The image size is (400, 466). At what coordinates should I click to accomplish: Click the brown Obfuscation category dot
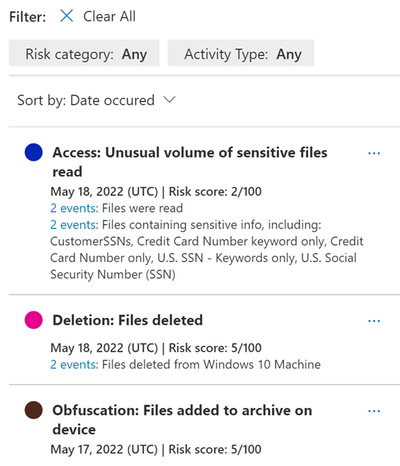click(x=34, y=410)
